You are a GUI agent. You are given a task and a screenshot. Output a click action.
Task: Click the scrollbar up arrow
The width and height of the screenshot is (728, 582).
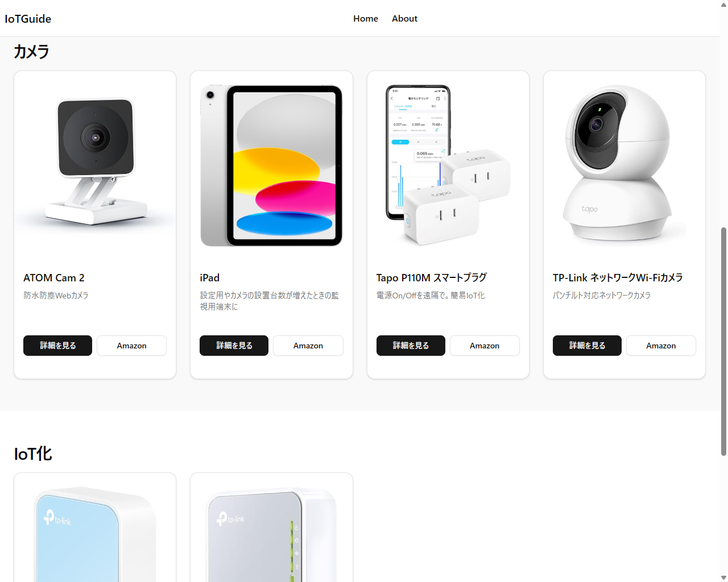tap(723, 5)
